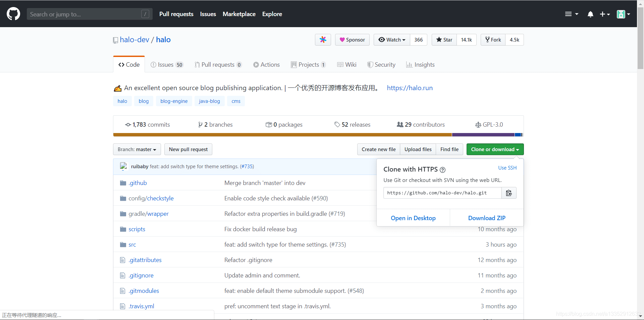This screenshot has width=644, height=320.
Task: Click Open in Desktop
Action: (413, 218)
